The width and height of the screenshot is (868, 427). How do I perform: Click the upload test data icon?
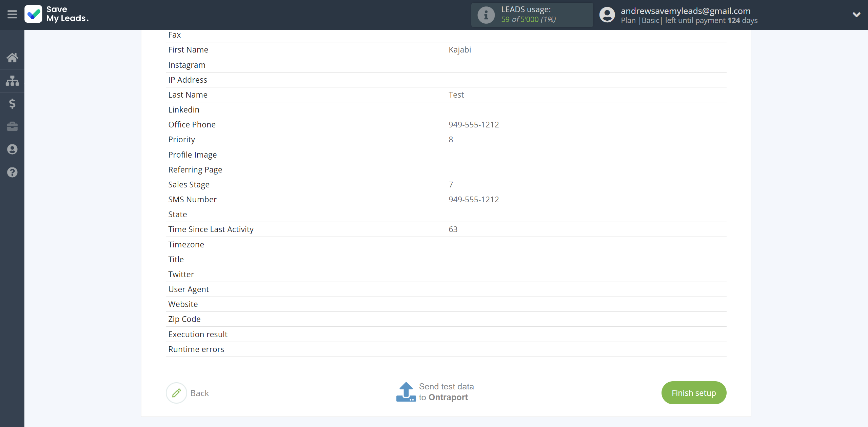point(406,392)
